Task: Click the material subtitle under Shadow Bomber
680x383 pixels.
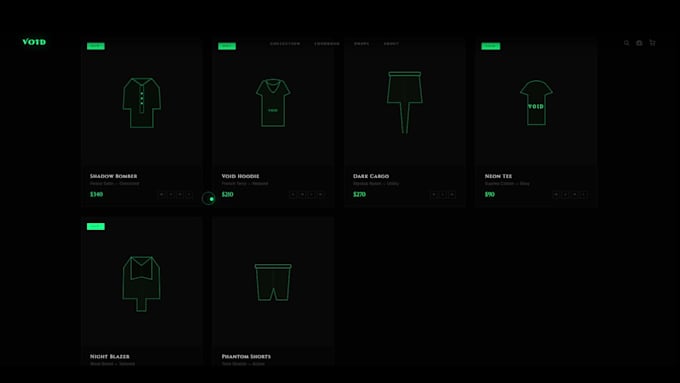Action: click(x=114, y=183)
